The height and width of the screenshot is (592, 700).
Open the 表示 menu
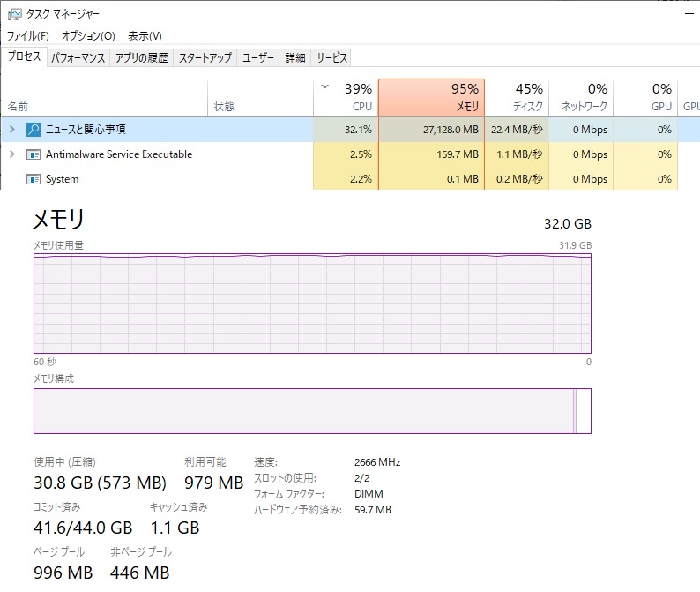145,36
